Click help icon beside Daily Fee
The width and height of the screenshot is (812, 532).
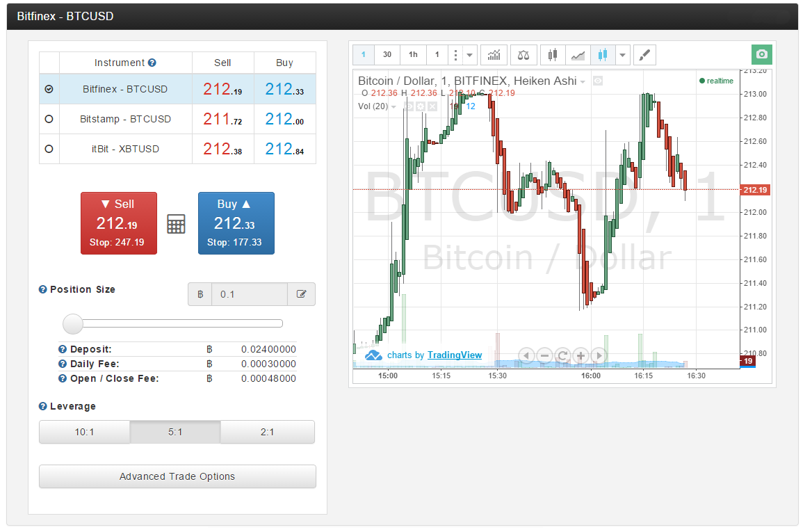[x=63, y=364]
